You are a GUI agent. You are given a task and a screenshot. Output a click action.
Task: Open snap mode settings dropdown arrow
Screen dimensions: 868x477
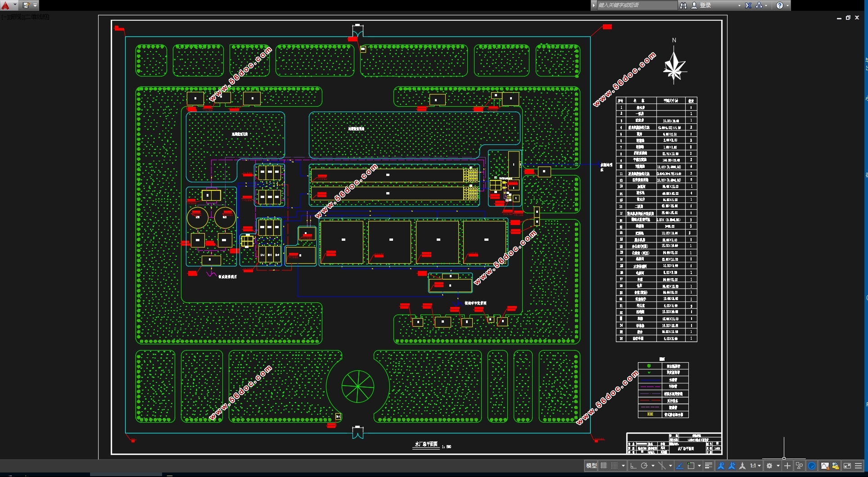(x=623, y=466)
